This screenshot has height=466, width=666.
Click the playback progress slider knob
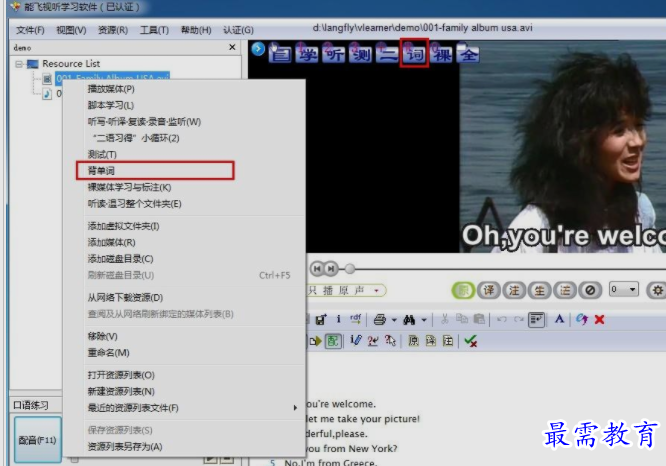click(350, 268)
